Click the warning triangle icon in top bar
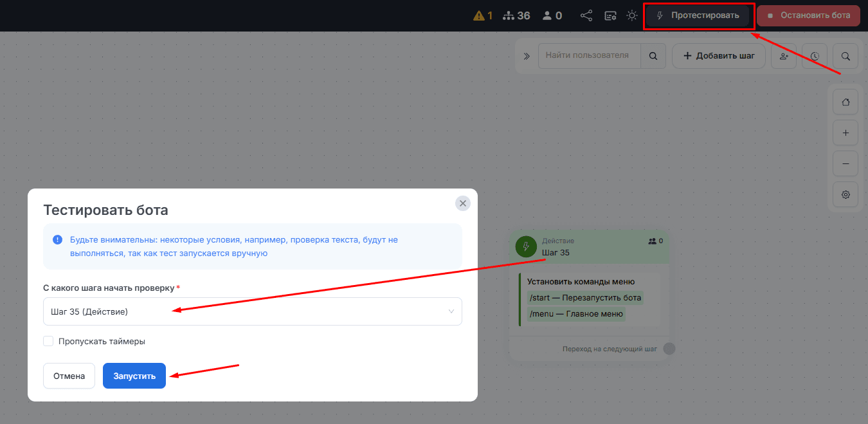The height and width of the screenshot is (424, 868). tap(479, 15)
